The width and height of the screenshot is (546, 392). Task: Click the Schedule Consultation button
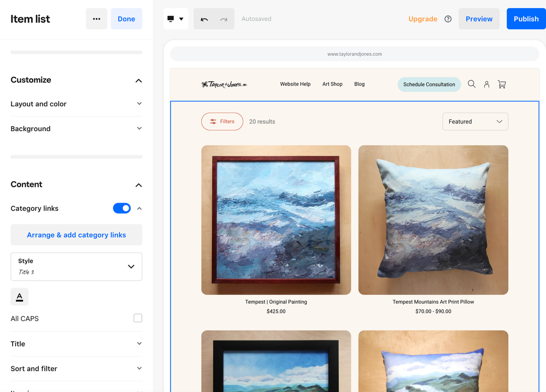(429, 84)
